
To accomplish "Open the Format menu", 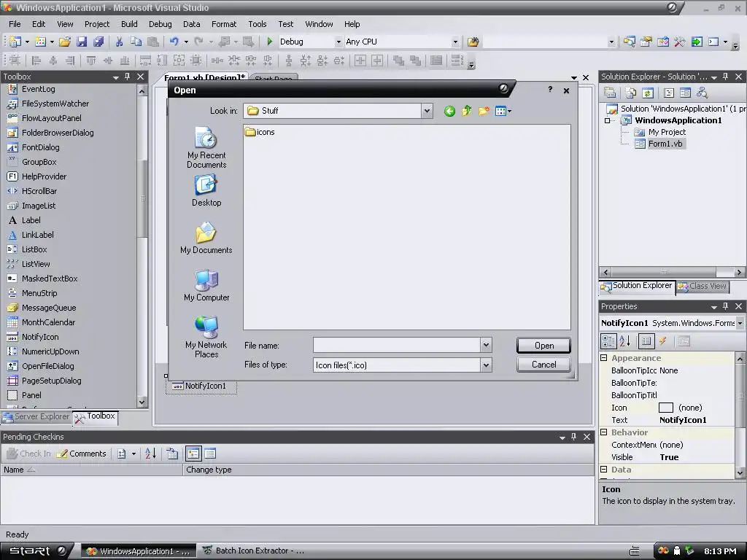I will click(x=224, y=24).
